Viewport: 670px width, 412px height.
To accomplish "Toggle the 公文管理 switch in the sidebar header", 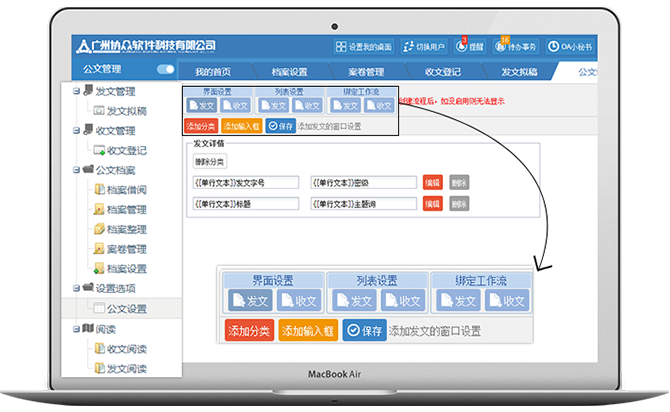I will (x=166, y=70).
